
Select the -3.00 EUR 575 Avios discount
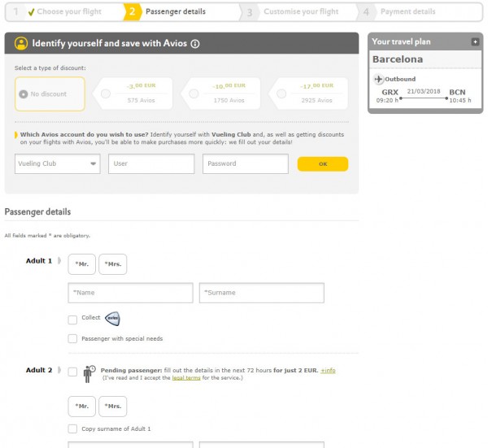(106, 94)
